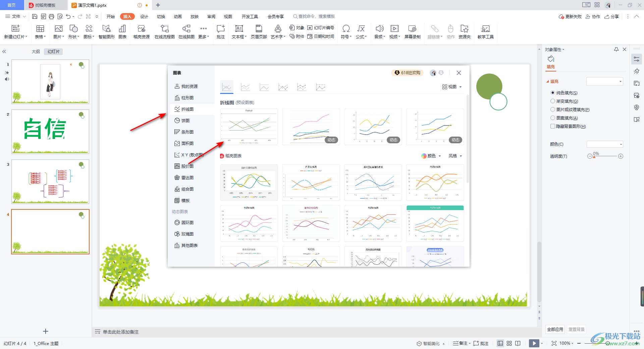The image size is (644, 349).
Task: Click Collaborate (协作) button
Action: point(593,16)
